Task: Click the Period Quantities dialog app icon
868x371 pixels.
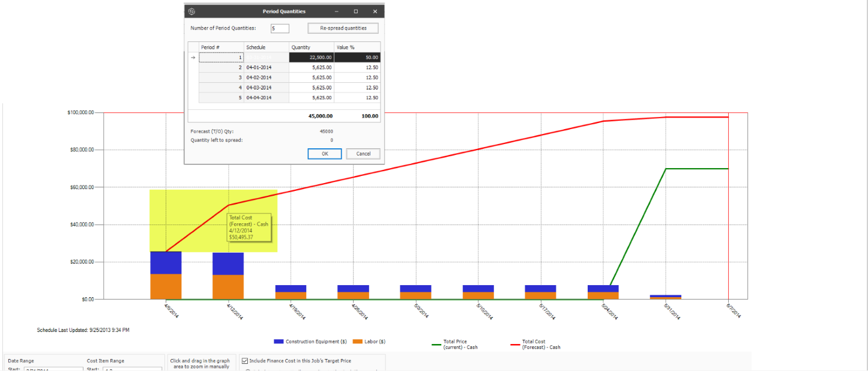Action: [191, 11]
